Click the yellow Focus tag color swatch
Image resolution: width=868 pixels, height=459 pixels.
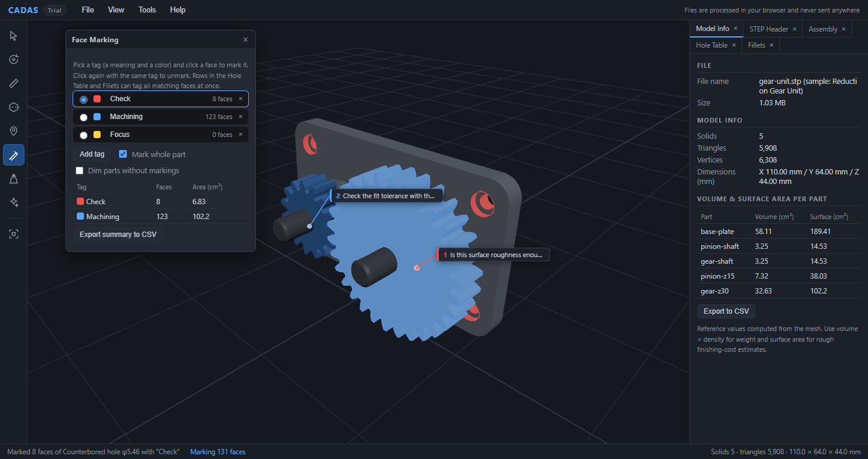tap(97, 135)
